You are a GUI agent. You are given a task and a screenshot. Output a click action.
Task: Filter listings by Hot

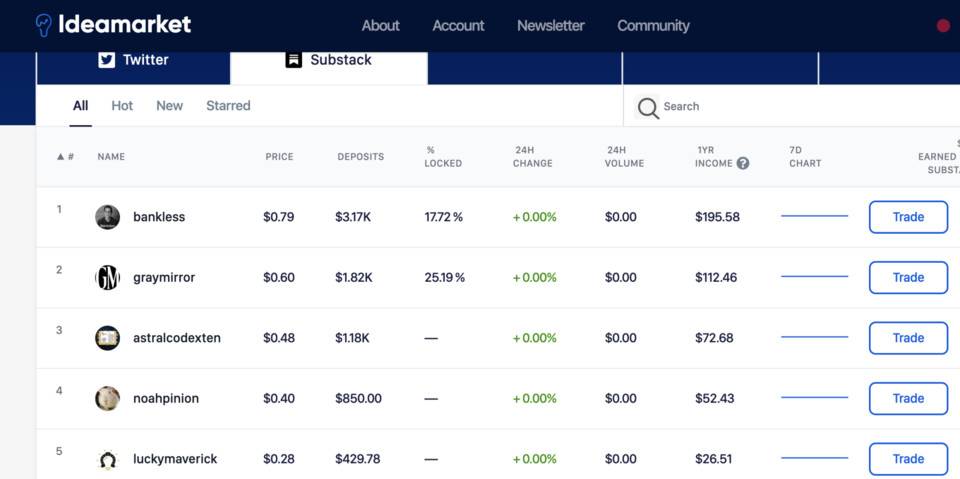coord(122,106)
